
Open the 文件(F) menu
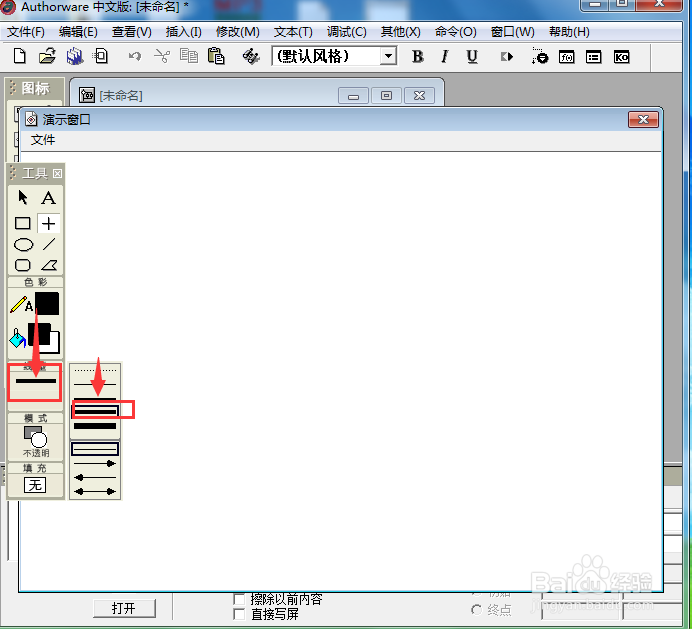tap(26, 32)
